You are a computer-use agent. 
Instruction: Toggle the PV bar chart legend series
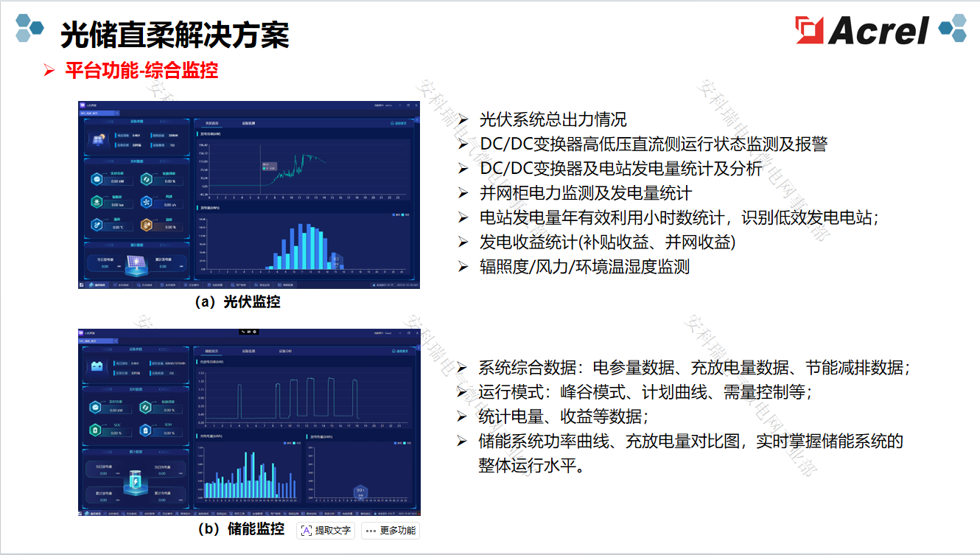[399, 215]
